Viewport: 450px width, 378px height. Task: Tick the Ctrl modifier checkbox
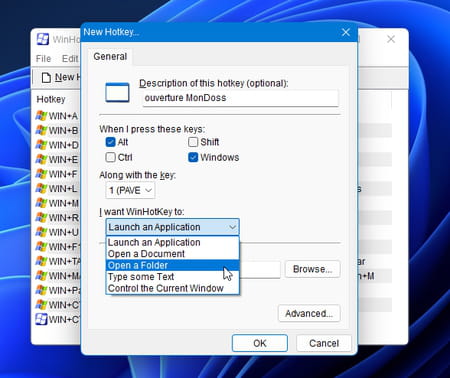click(110, 157)
